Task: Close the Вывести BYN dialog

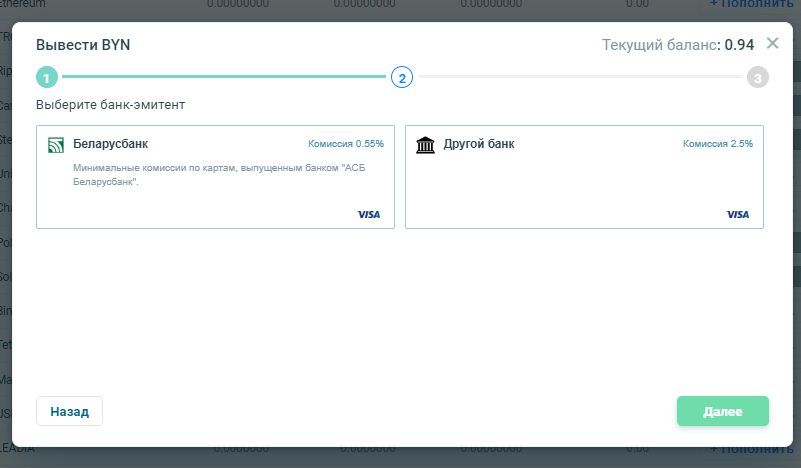Action: coord(772,43)
